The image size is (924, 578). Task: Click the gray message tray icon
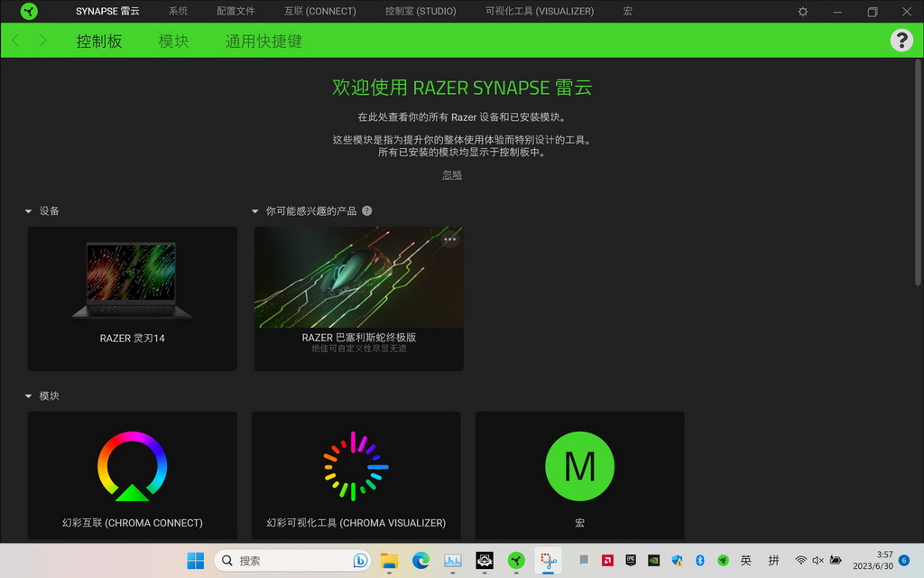pos(584,560)
